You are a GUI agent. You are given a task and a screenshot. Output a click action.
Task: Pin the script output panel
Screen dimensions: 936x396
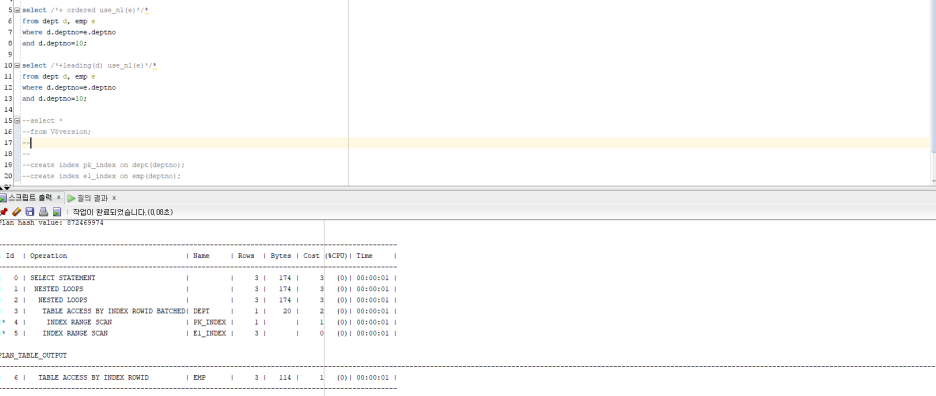pyautogui.click(x=4, y=212)
